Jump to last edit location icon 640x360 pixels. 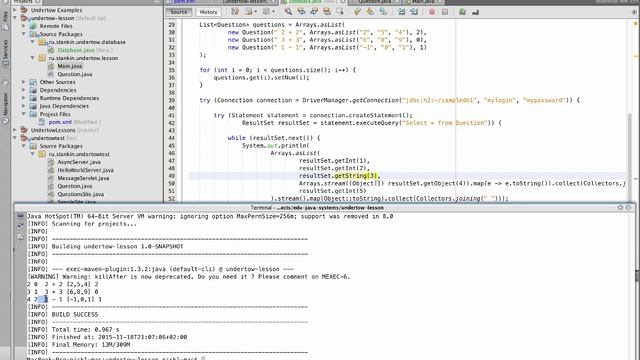pyautogui.click(x=235, y=12)
